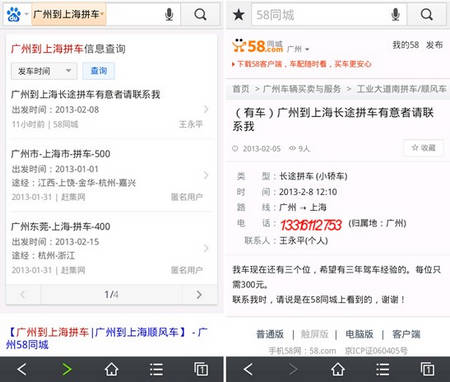
Task: Click time value 2013-2-8 12:10
Action: 308,192
